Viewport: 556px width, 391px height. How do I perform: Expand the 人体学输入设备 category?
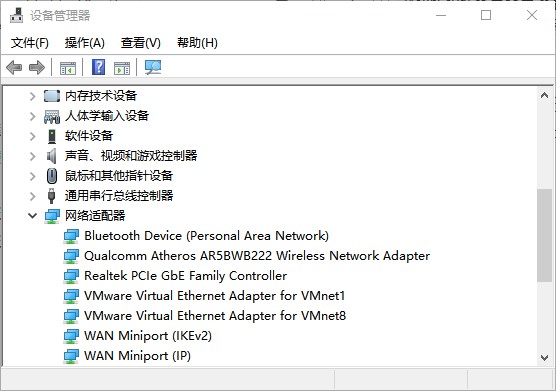tap(33, 116)
